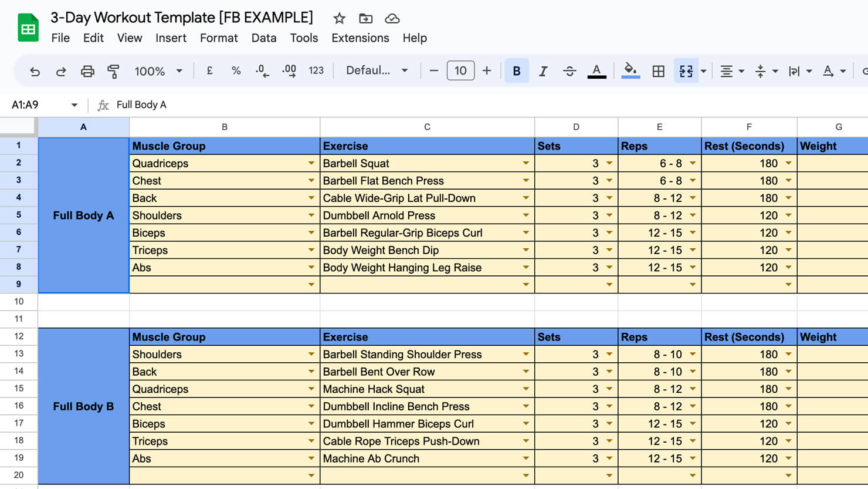Star this spreadsheet document
Screen dimensions: 868x489
[x=339, y=18]
